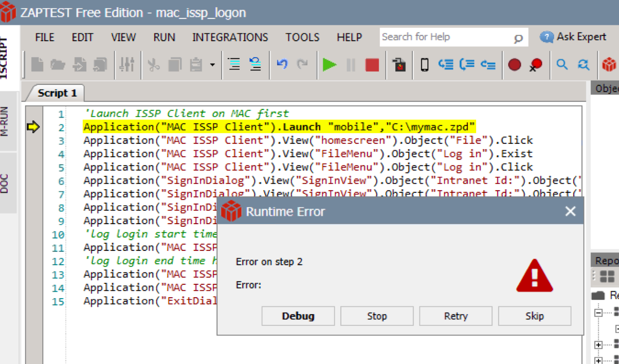Viewport: 619px width, 364px height.
Task: Click the New file toolbar icon
Action: 37,64
